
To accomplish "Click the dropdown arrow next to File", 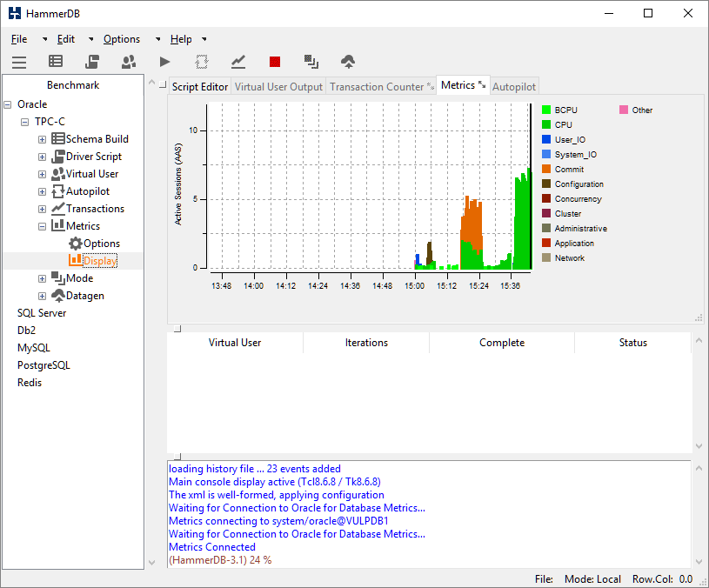I will coord(44,40).
